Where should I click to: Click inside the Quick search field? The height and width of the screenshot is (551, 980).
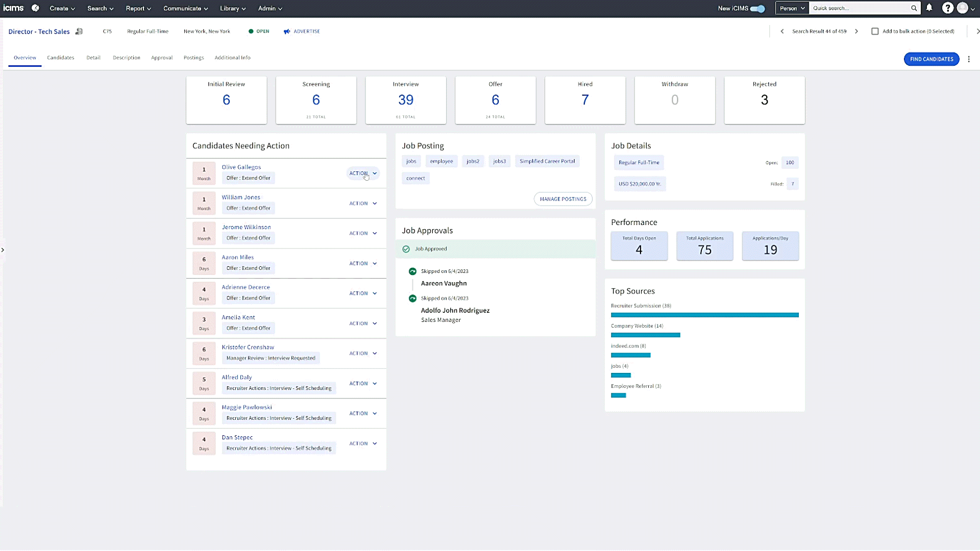coord(859,8)
